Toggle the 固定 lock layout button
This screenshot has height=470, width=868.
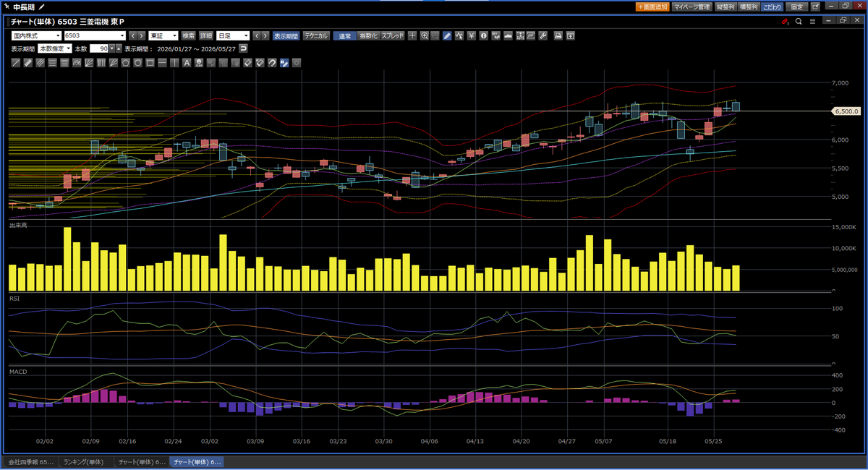click(796, 7)
